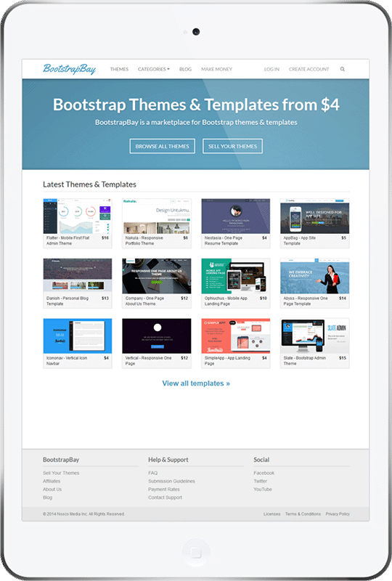Open Privacy Policy in the footer
The image size is (392, 581).
tap(338, 514)
